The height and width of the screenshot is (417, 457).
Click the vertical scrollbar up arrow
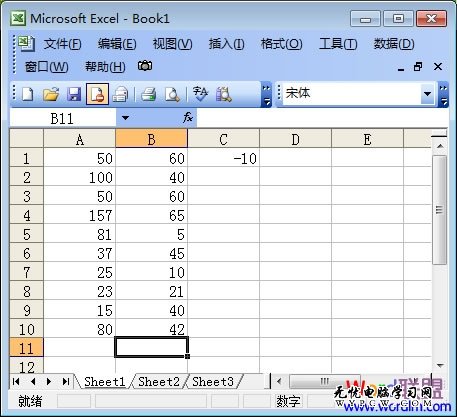[440, 146]
